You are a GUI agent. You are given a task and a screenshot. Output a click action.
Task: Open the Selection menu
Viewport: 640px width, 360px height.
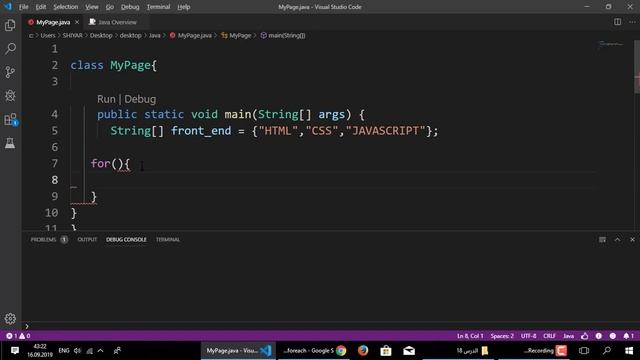click(65, 7)
